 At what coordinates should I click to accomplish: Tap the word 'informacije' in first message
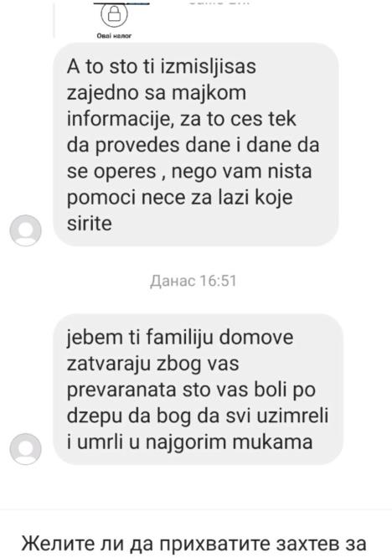pos(120,119)
